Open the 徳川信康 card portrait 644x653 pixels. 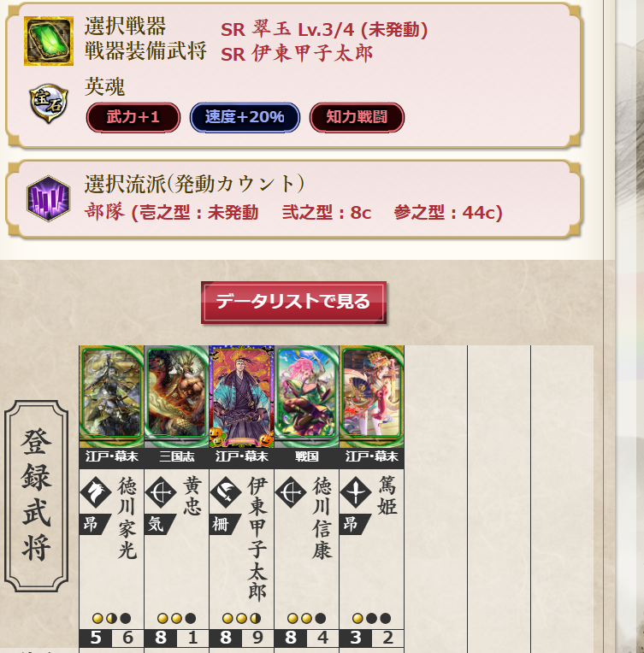[306, 397]
